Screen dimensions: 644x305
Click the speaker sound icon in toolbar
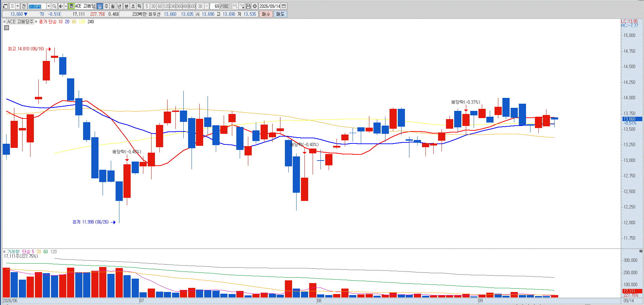coord(61,6)
